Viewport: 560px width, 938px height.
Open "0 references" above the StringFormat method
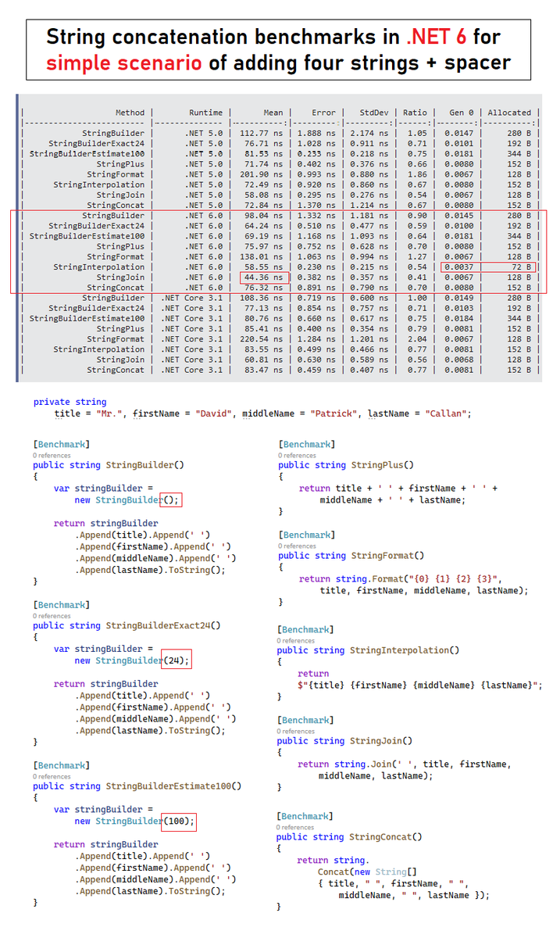298,546
